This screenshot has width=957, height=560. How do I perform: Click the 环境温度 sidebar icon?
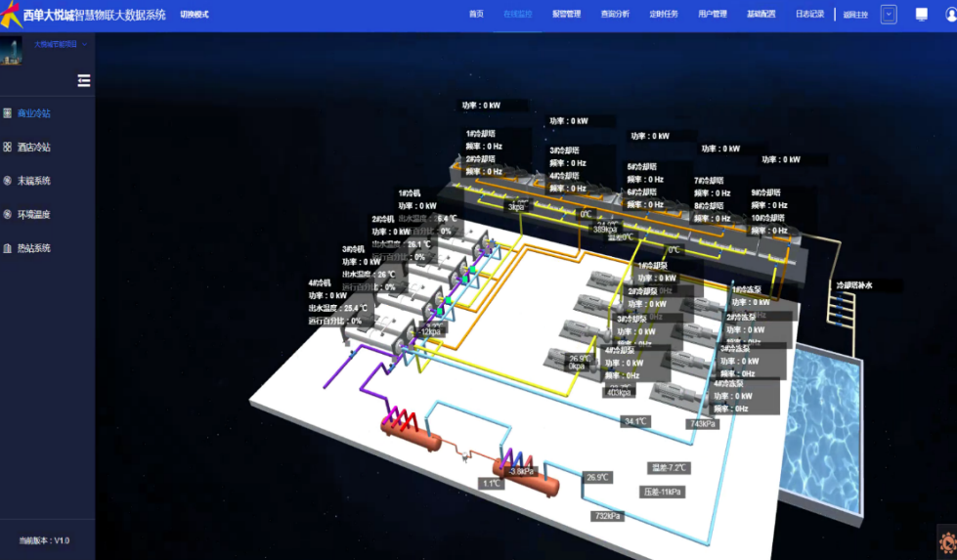pyautogui.click(x=8, y=214)
